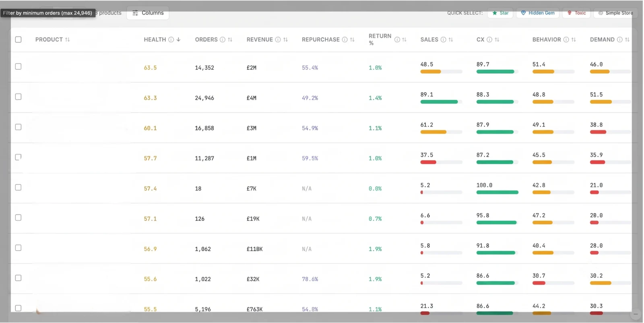The image size is (644, 323).
Task: Sort by Return % column arrows
Action: pos(404,39)
